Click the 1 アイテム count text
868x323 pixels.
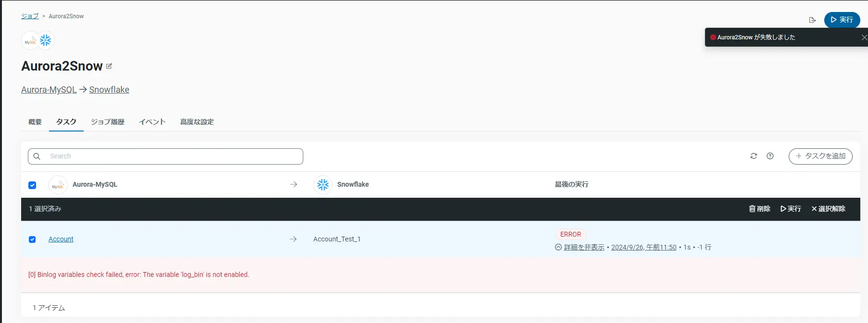click(49, 308)
